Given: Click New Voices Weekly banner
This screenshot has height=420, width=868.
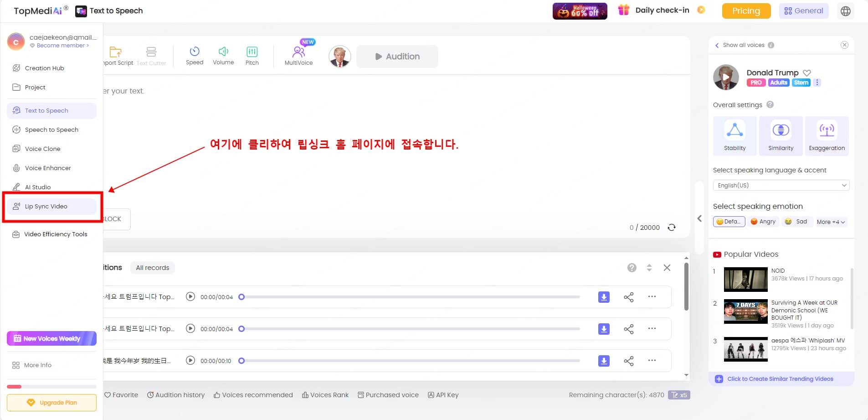Looking at the screenshot, I should [x=51, y=338].
